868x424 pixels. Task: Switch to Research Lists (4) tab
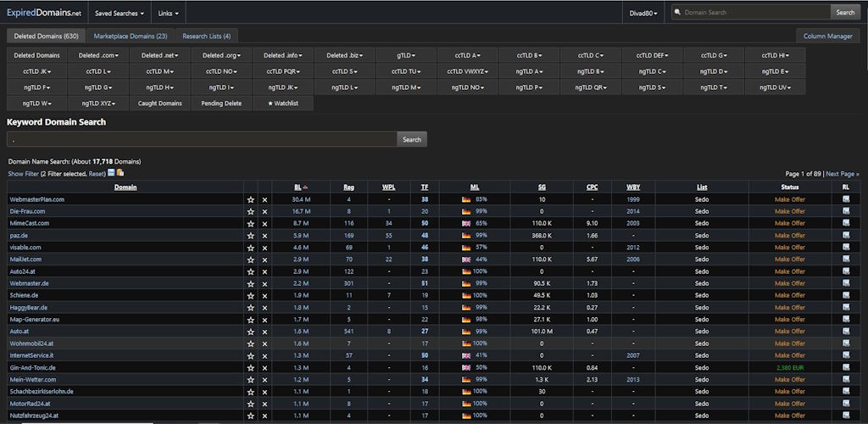click(207, 36)
